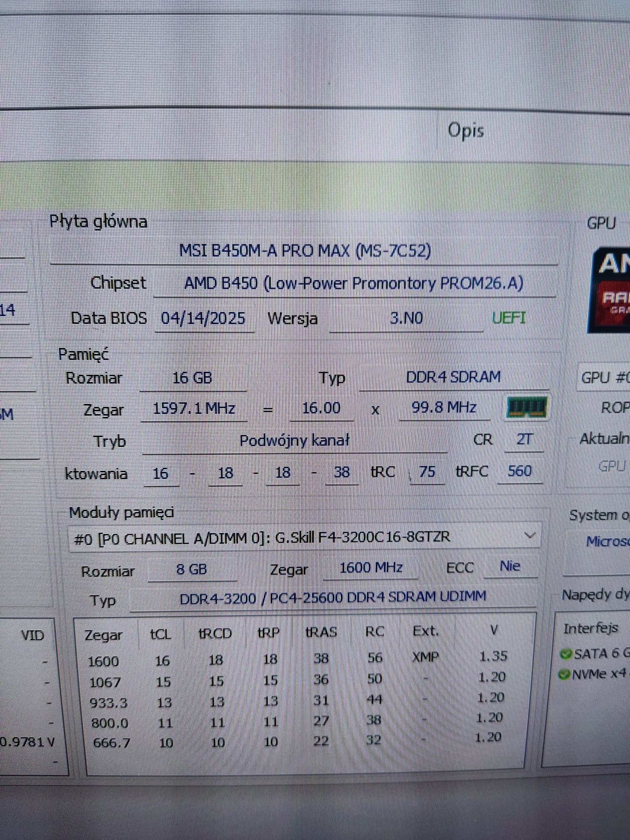Click the tRFC value 560
This screenshot has width=630, height=840.
[520, 471]
